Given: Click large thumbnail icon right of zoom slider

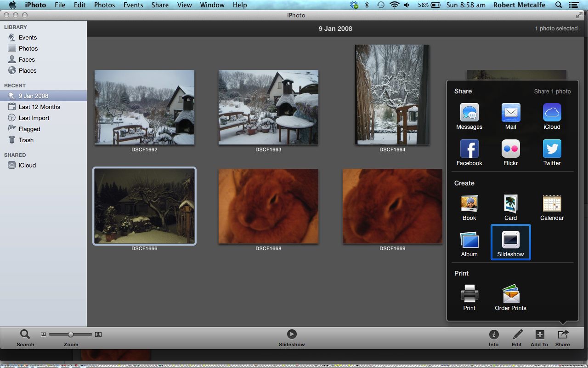Looking at the screenshot, I should click(x=98, y=334).
